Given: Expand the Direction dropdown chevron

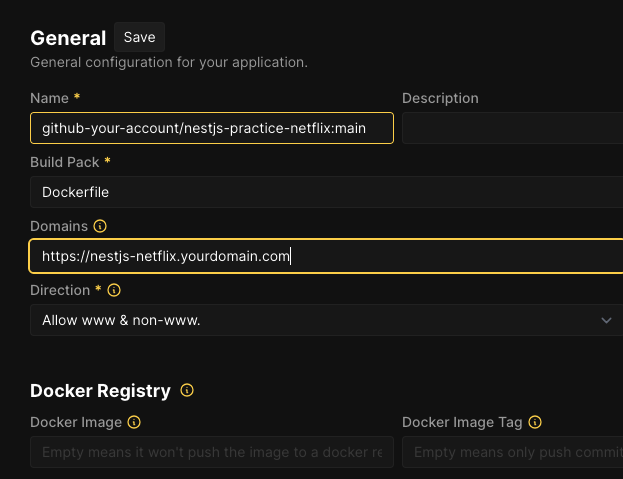Looking at the screenshot, I should pos(606,320).
